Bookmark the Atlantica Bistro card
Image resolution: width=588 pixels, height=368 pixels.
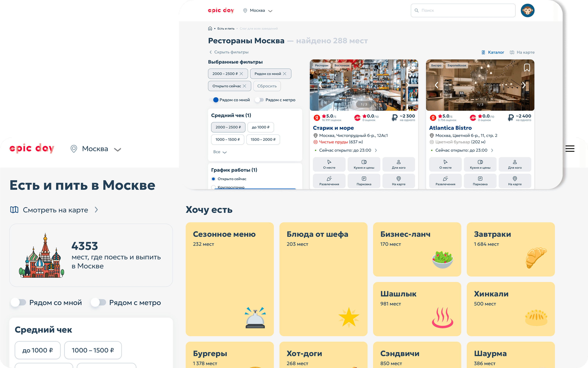click(x=527, y=68)
